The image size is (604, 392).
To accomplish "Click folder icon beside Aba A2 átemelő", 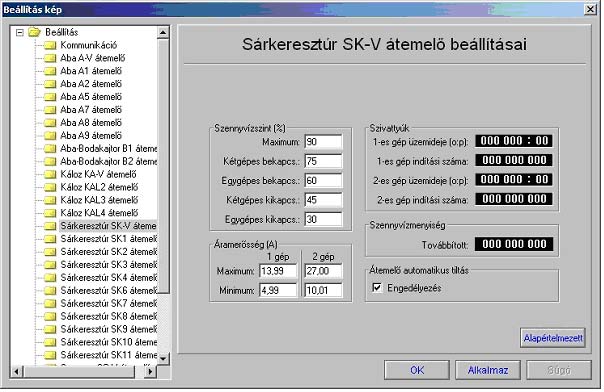I will [x=50, y=84].
